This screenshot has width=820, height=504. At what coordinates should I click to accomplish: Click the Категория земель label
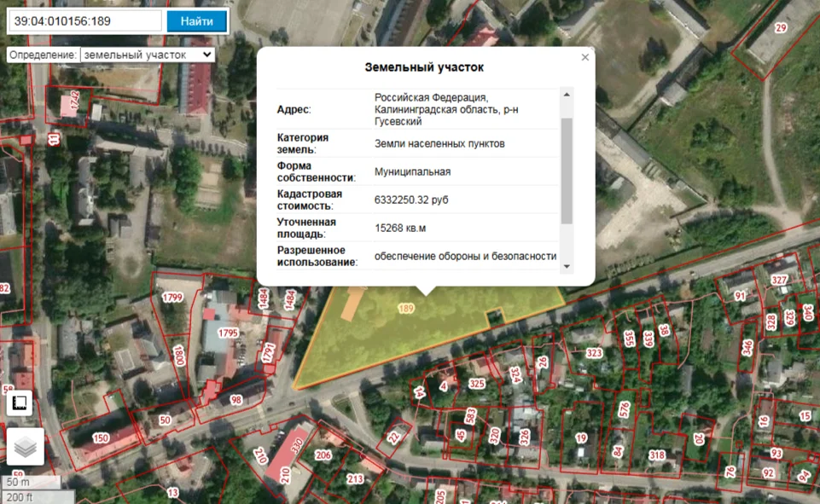(x=303, y=143)
